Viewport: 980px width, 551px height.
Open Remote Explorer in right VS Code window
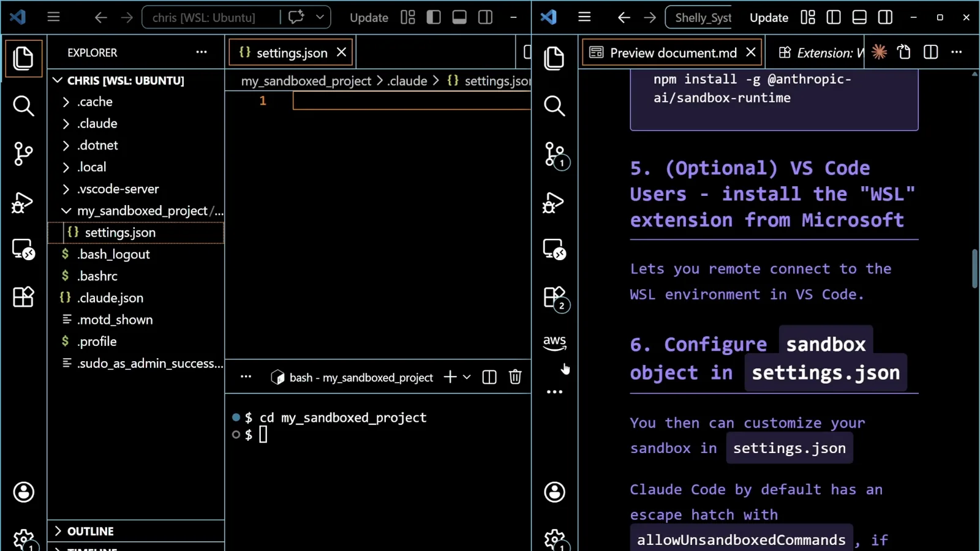tap(554, 249)
